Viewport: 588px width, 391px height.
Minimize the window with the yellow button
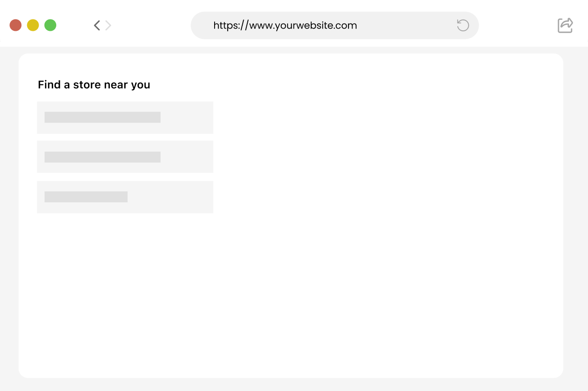(33, 25)
